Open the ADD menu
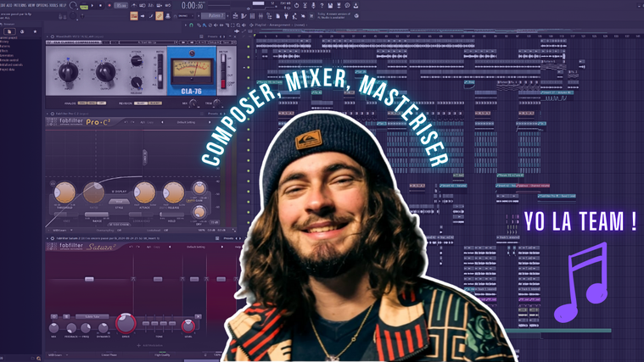644x362 pixels. tap(9, 5)
